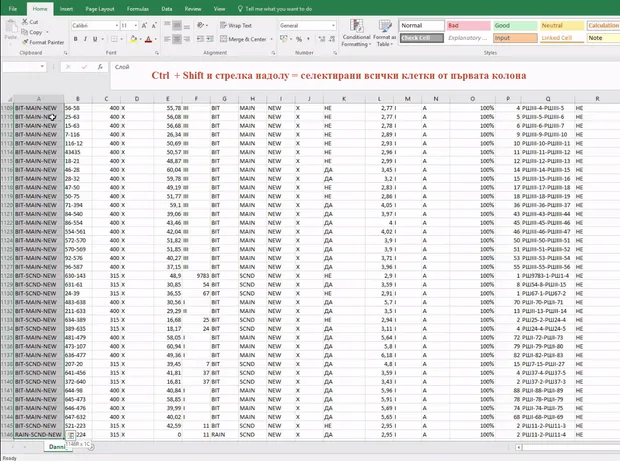620x461 pixels.
Task: Click Accounting Number Format icon
Action: 283,39
